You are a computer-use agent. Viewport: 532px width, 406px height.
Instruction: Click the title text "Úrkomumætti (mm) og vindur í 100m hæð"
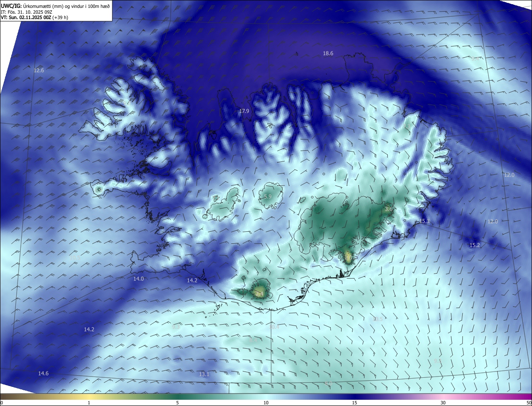pyautogui.click(x=66, y=6)
